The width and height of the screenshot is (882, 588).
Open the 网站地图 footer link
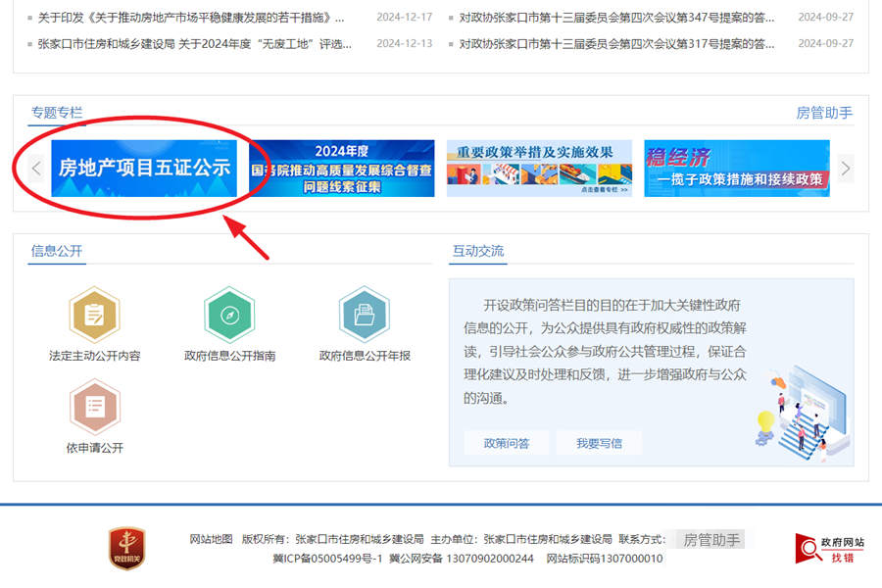211,539
